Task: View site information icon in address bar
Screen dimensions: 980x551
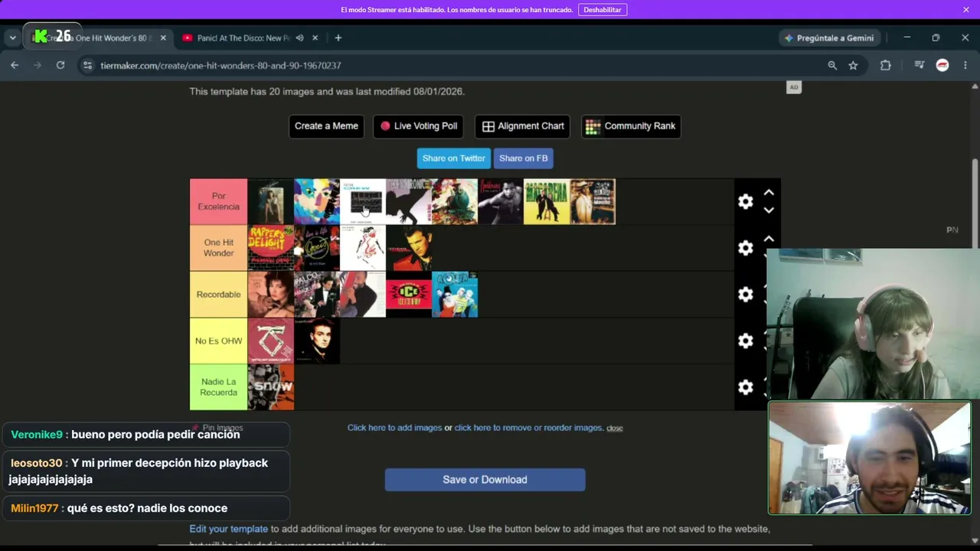Action: (87, 65)
